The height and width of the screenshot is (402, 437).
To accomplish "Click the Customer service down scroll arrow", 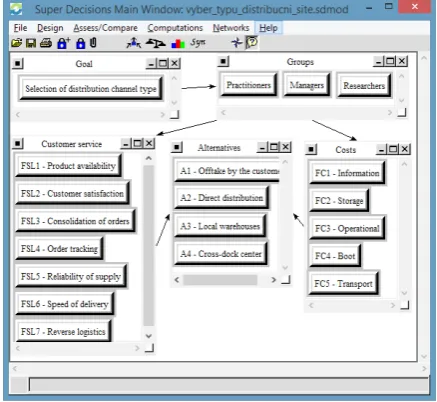I will (x=149, y=336).
